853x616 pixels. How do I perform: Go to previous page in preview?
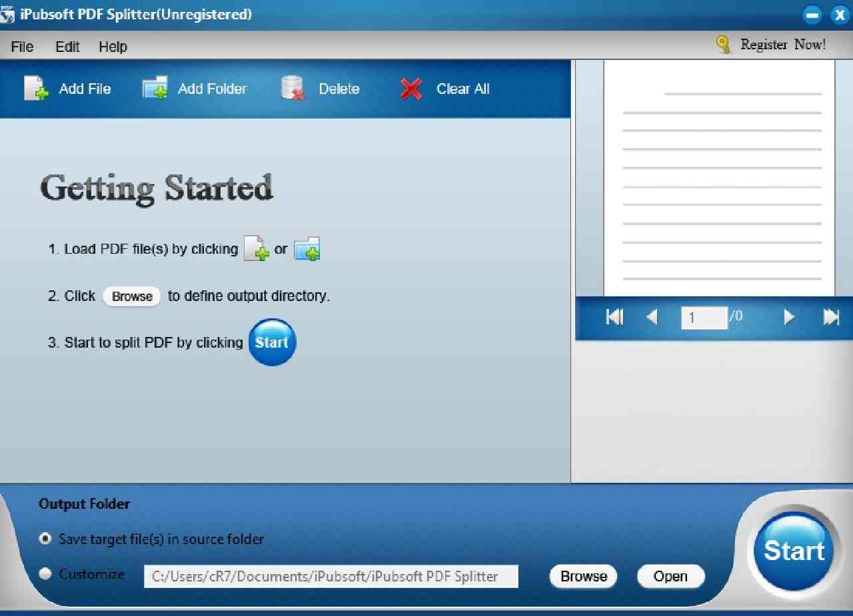coord(652,317)
